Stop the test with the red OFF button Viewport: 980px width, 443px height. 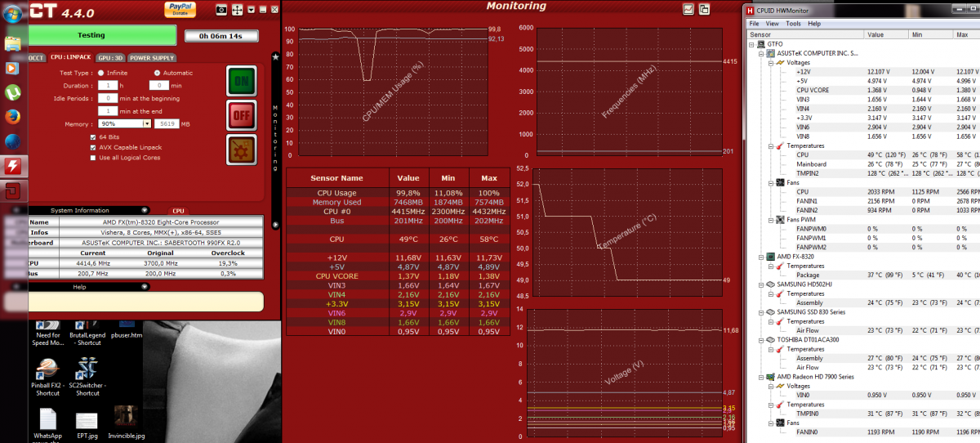(x=241, y=115)
